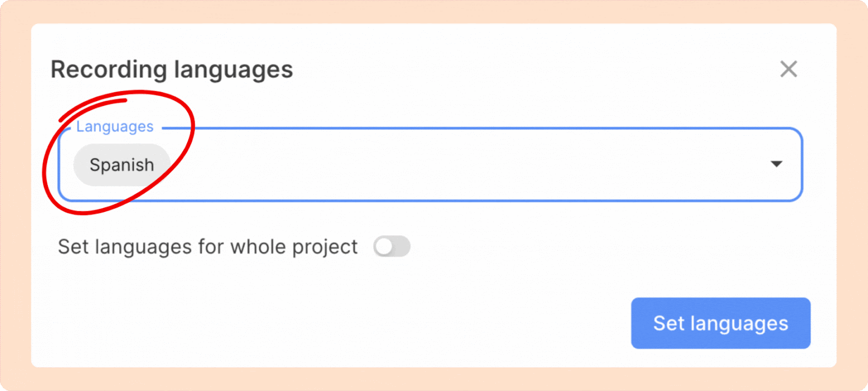Enable Set languages for whole project
This screenshot has height=391, width=868.
coord(392,247)
